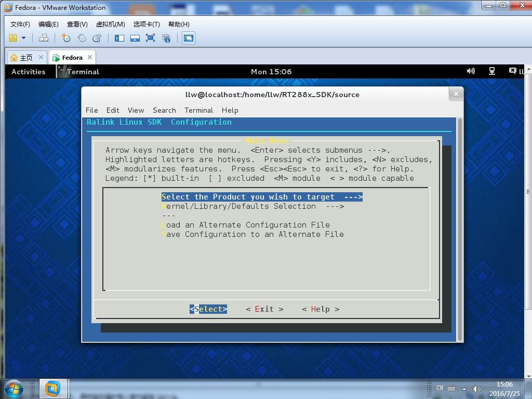Click the CH language indicator in tray

[x=440, y=388]
